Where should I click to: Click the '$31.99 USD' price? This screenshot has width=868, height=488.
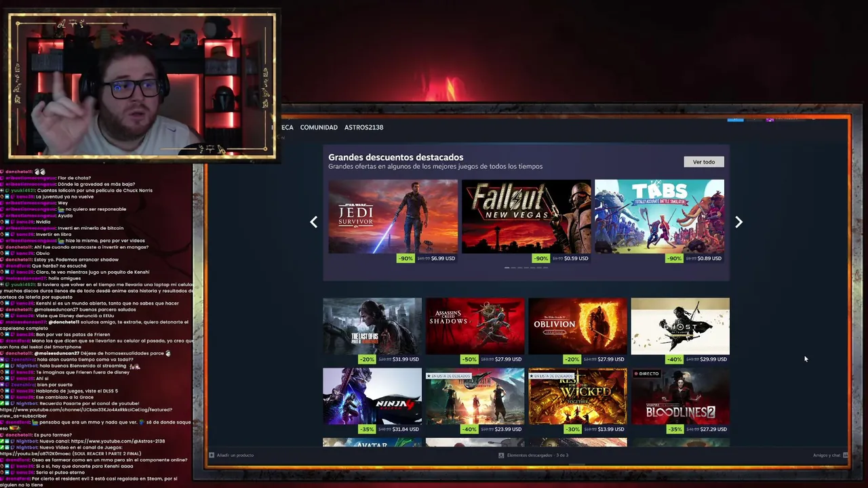(x=406, y=359)
